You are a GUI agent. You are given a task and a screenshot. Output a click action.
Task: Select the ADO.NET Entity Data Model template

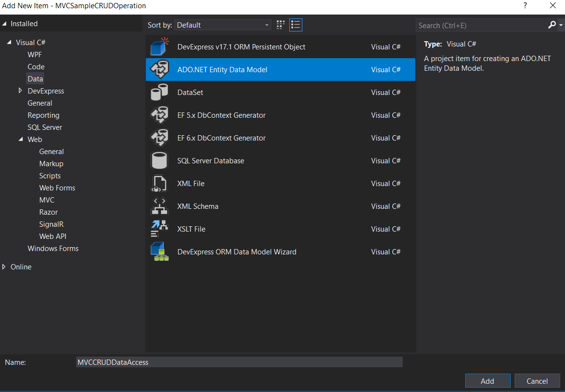[x=222, y=69]
